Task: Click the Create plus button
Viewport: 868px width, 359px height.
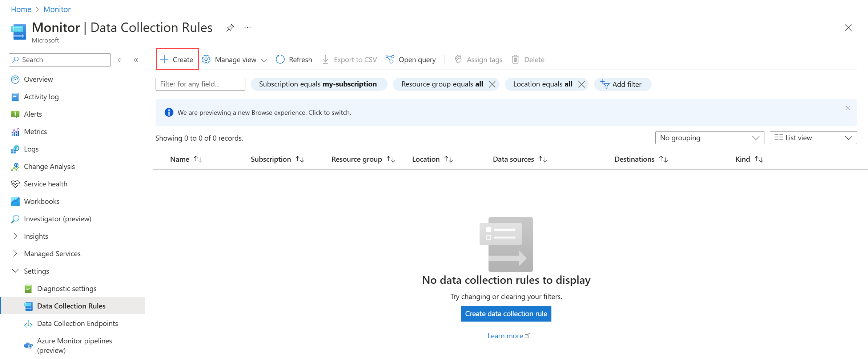Action: pos(177,59)
